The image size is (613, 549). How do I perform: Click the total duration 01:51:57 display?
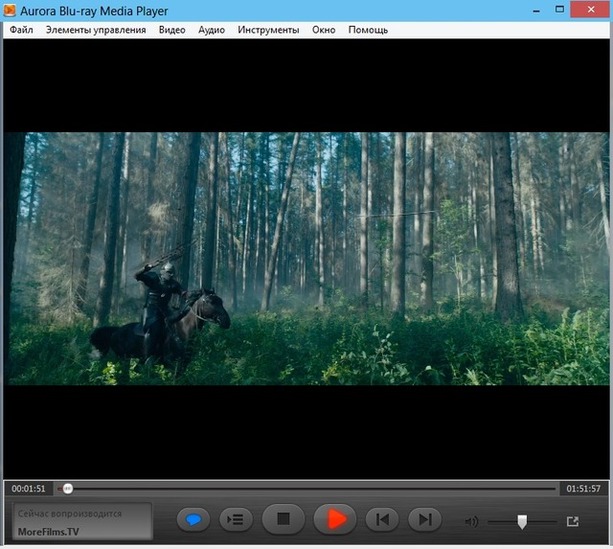point(584,488)
